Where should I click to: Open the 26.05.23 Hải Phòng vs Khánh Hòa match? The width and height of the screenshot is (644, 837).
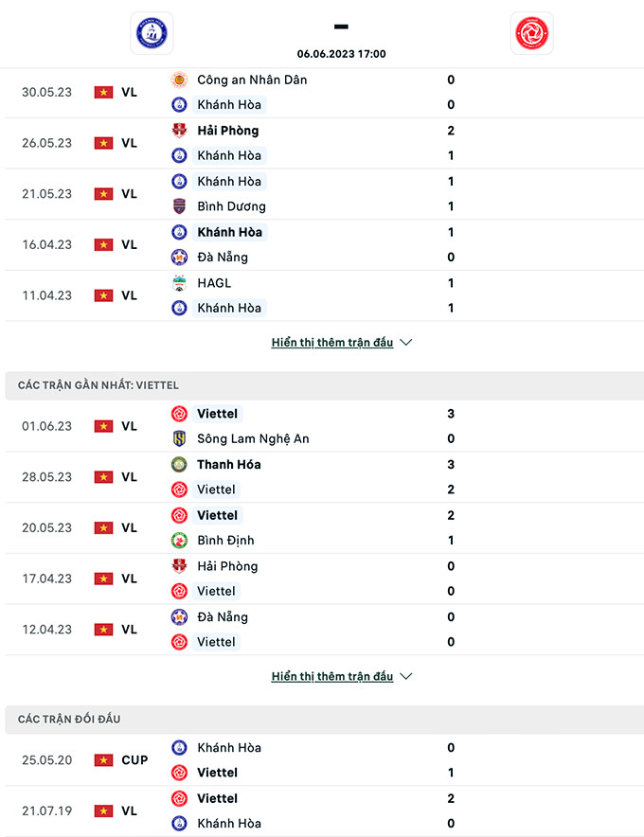pyautogui.click(x=322, y=143)
